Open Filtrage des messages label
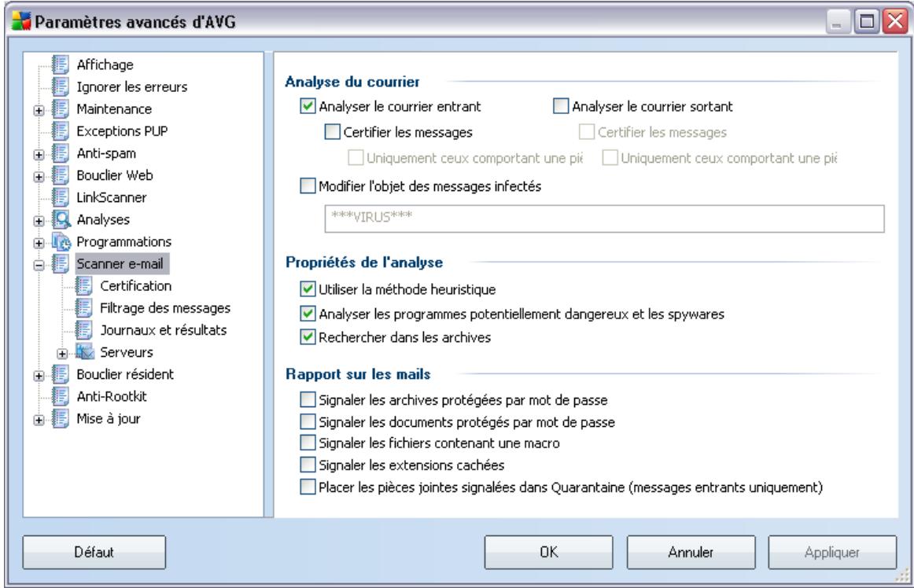The width and height of the screenshot is (914, 588). (165, 308)
